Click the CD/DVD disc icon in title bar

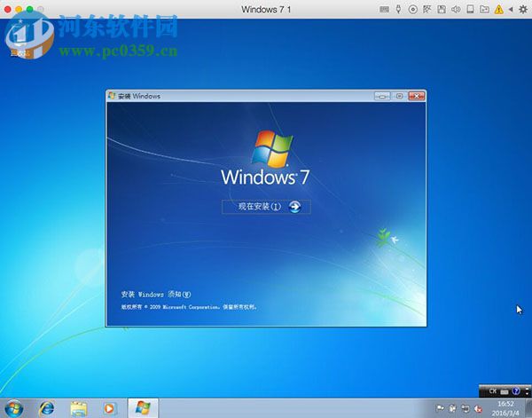[412, 9]
